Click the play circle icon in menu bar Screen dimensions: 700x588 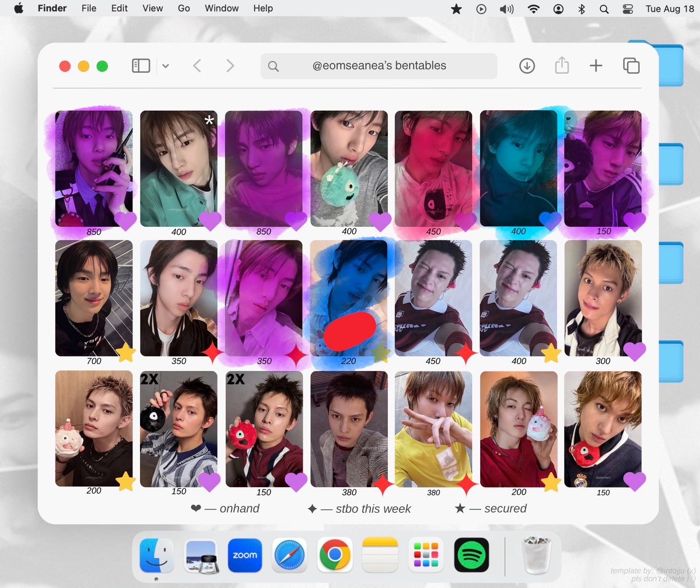(x=481, y=9)
